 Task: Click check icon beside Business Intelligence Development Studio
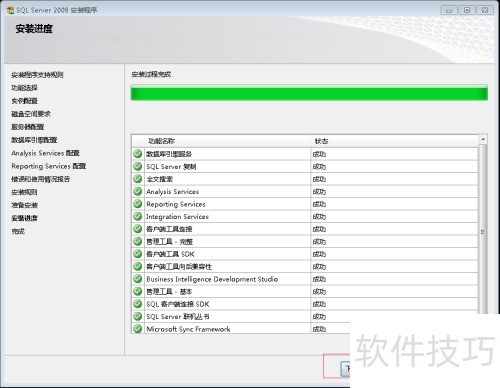pyautogui.click(x=137, y=279)
